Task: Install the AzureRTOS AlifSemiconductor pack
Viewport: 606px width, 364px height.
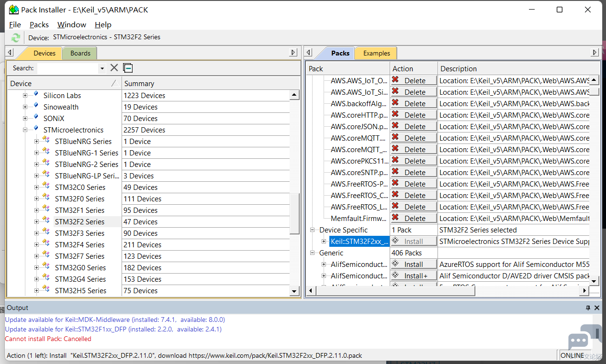Action: pos(414,265)
